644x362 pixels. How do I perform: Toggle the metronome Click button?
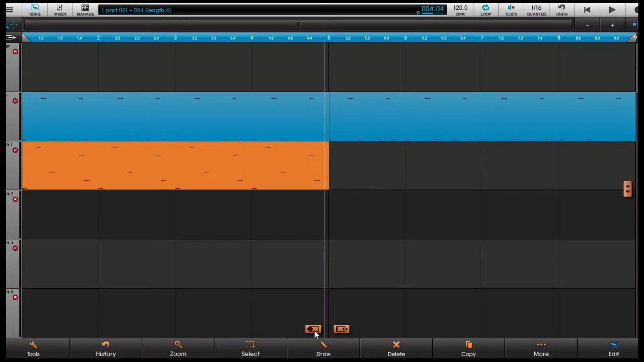[x=511, y=10]
